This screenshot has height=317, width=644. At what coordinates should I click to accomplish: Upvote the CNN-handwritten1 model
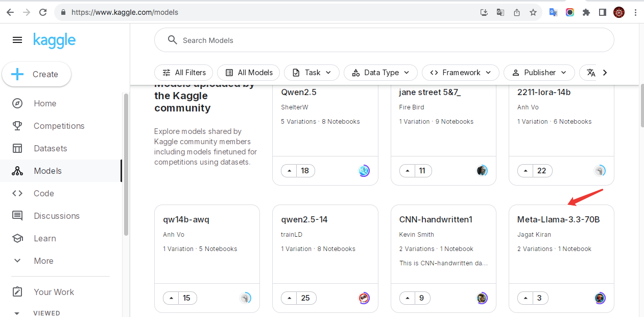tap(408, 298)
